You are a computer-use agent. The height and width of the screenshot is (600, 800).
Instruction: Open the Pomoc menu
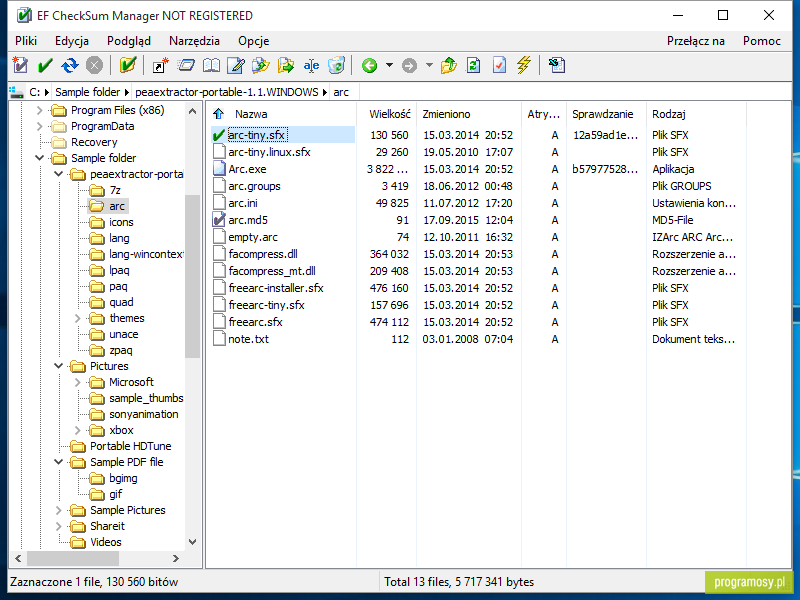tap(762, 41)
